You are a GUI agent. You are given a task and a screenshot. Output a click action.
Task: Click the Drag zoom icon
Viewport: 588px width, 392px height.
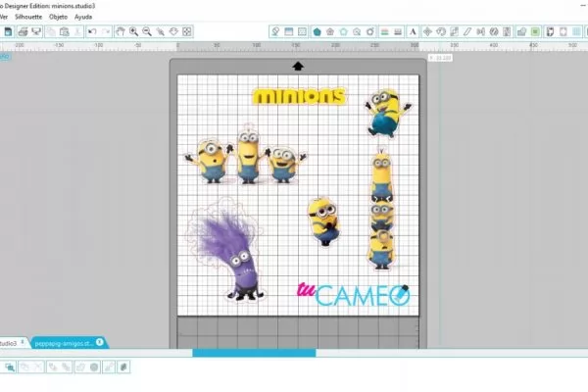point(173,32)
